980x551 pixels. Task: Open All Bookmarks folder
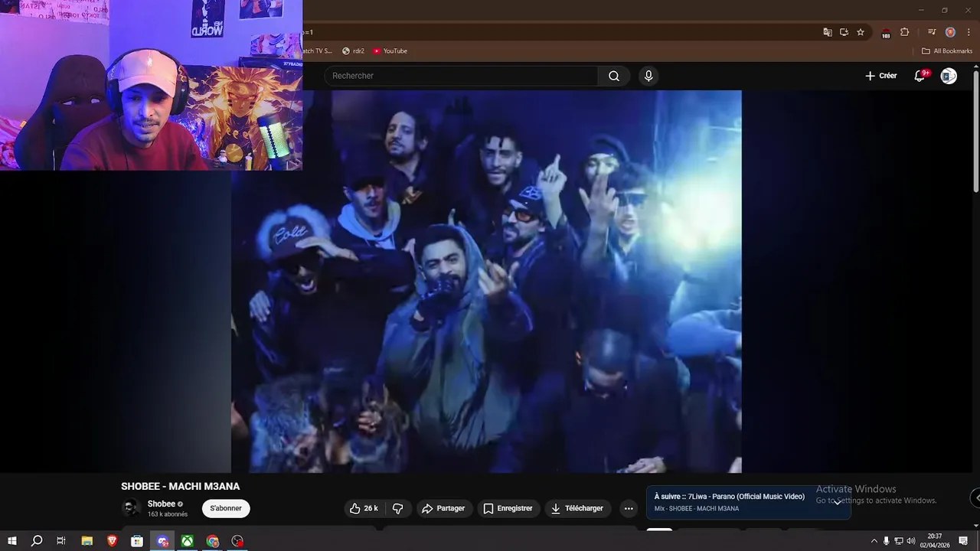click(947, 51)
